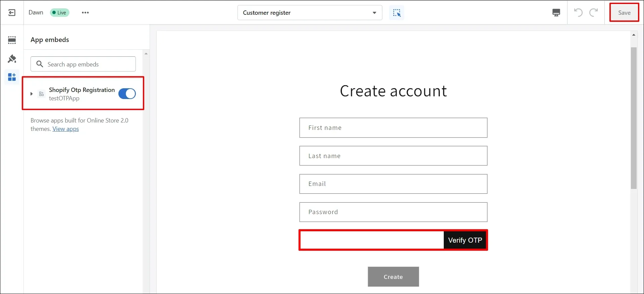Click the sidebar panel scroll up arrow

tap(146, 54)
